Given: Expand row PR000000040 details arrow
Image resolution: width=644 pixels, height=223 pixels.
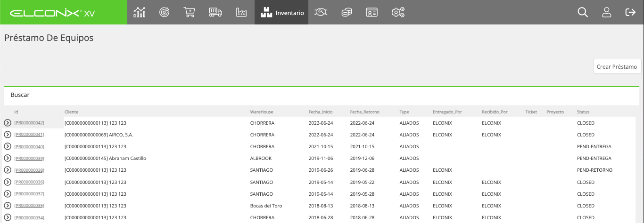Looking at the screenshot, I should pyautogui.click(x=8, y=146).
